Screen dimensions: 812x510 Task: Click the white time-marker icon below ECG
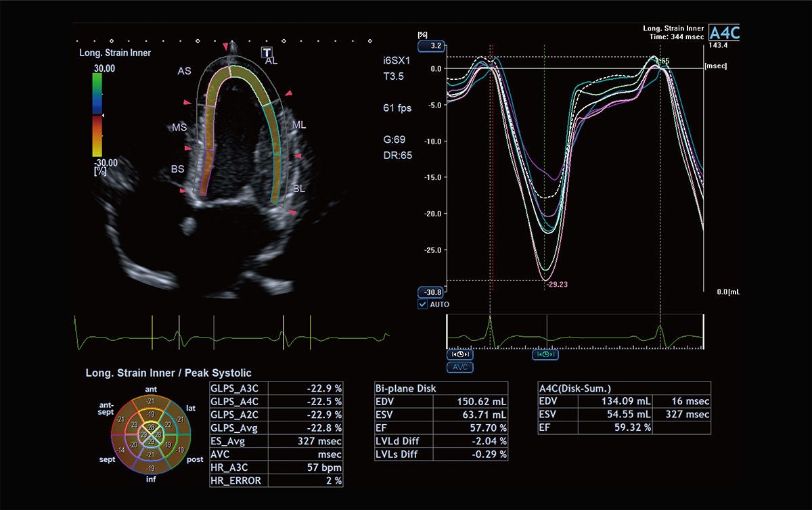coord(459,354)
